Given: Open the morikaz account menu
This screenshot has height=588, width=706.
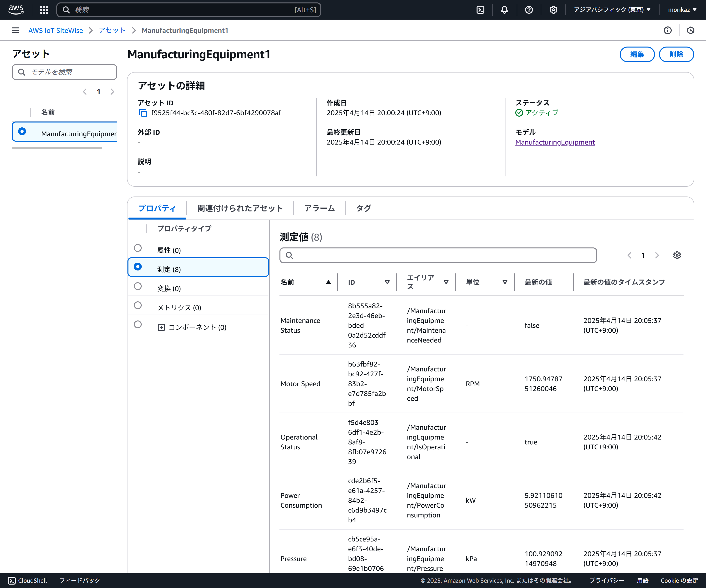Looking at the screenshot, I should point(682,10).
